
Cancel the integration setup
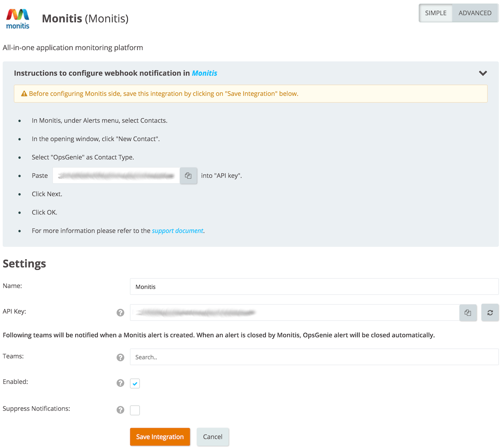pyautogui.click(x=212, y=437)
